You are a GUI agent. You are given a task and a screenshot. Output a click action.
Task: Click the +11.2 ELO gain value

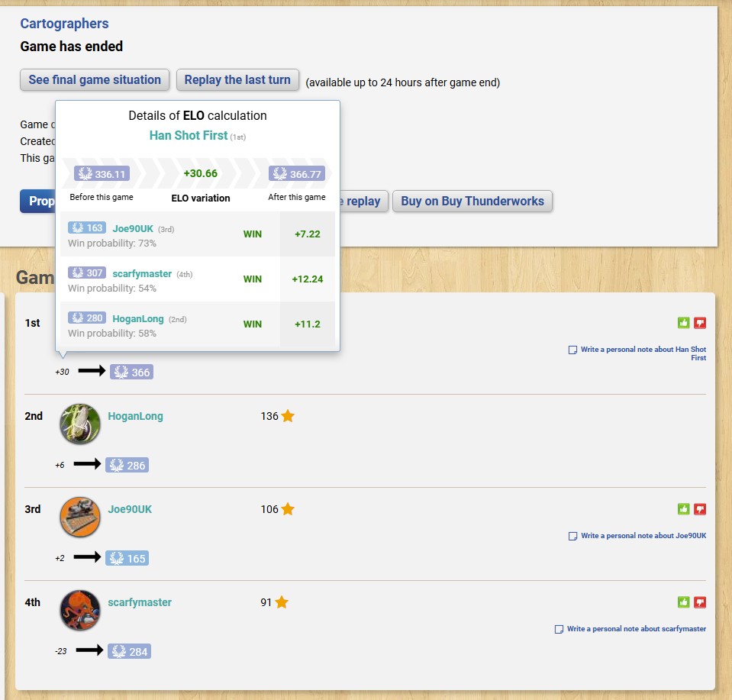click(x=307, y=324)
